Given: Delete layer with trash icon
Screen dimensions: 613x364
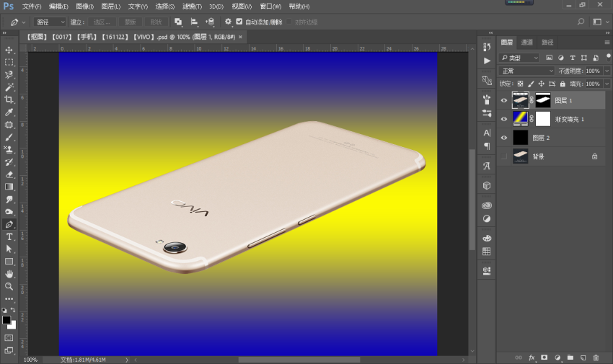Looking at the screenshot, I should pos(596,358).
